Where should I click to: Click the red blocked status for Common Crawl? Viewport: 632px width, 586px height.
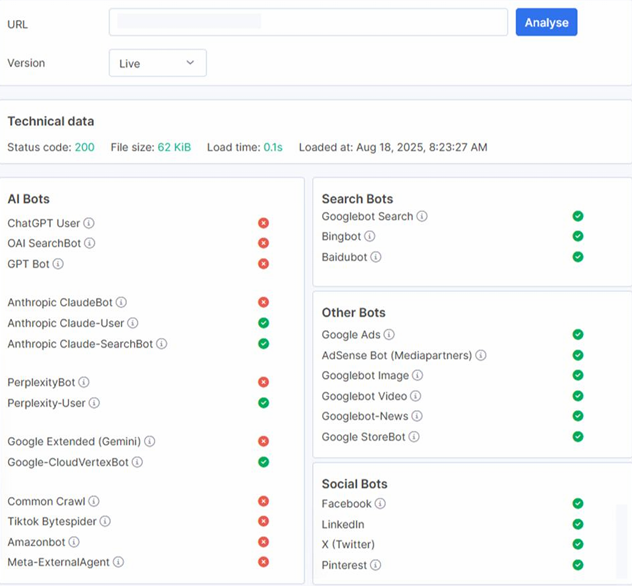[264, 501]
